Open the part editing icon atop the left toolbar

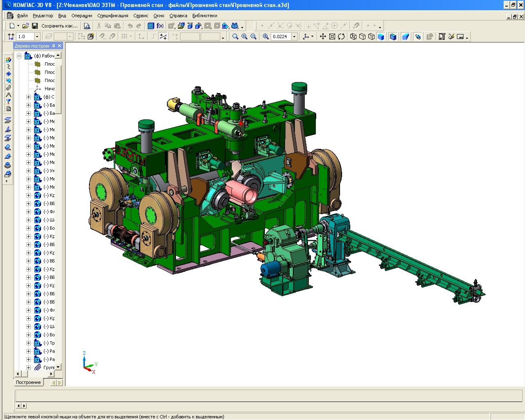coord(8,60)
